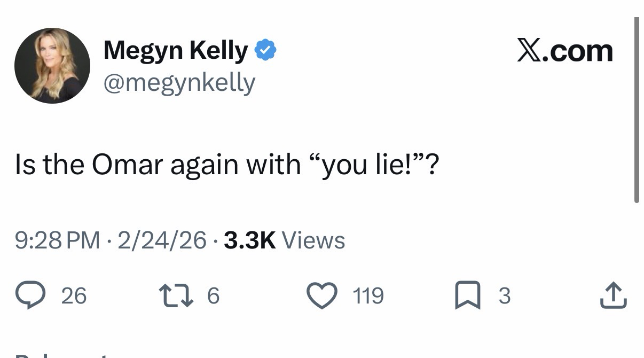Click the X.com logo
This screenshot has width=644, height=358.
pos(565,51)
